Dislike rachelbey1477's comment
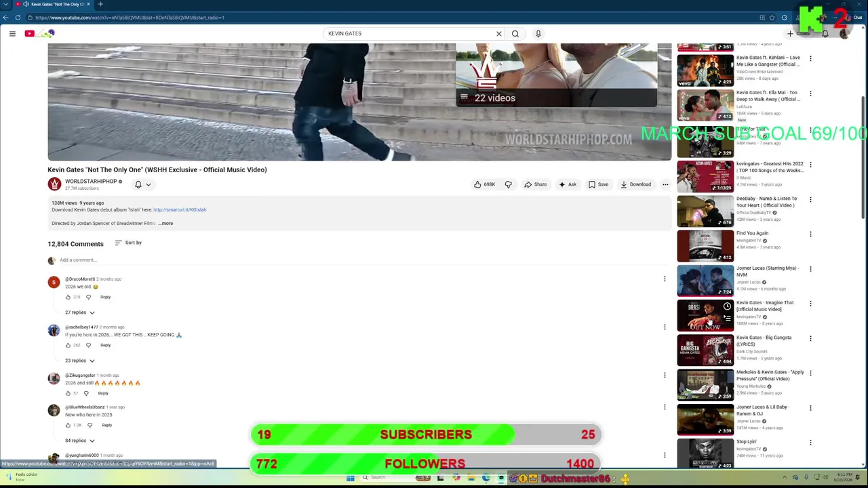The width and height of the screenshot is (868, 488). pyautogui.click(x=88, y=345)
